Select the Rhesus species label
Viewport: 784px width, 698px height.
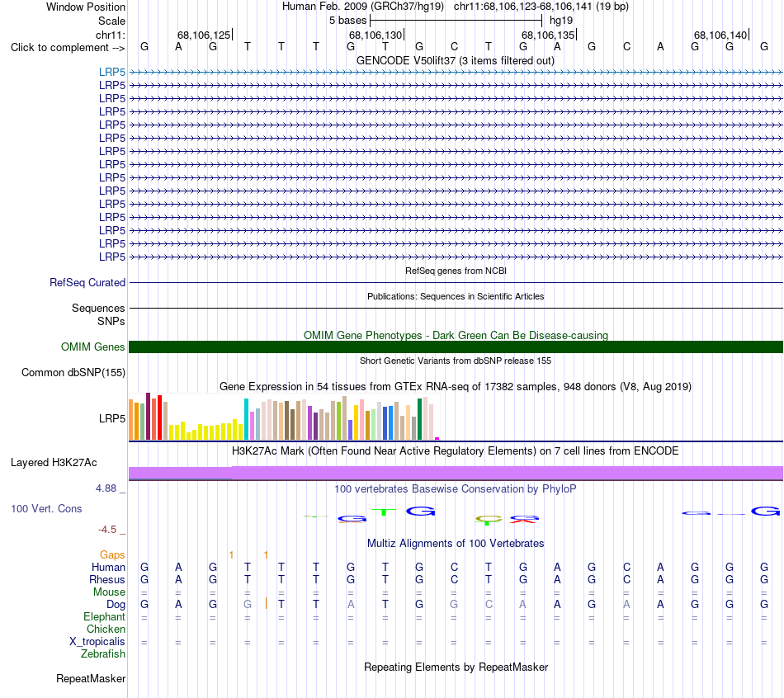[107, 579]
